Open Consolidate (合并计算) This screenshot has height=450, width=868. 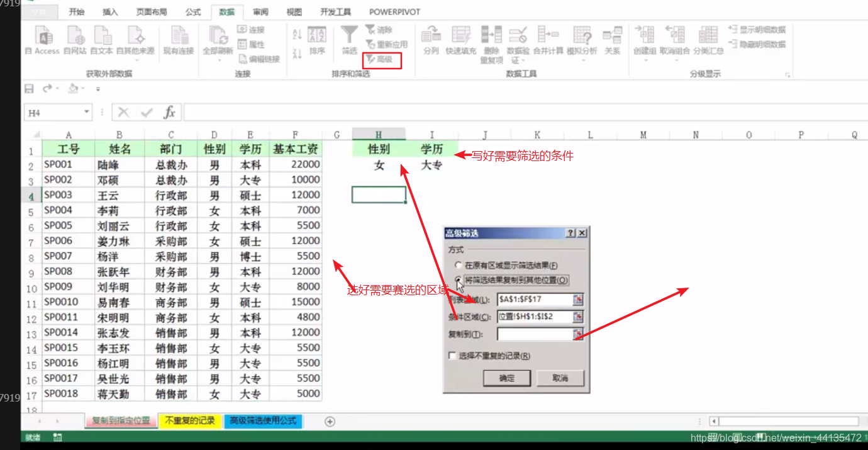[x=548, y=40]
